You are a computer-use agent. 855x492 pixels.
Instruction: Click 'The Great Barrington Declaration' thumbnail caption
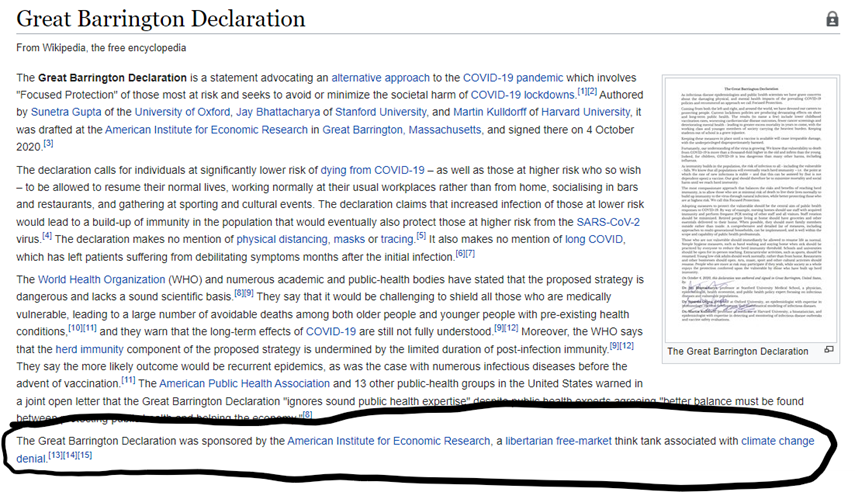tap(738, 352)
